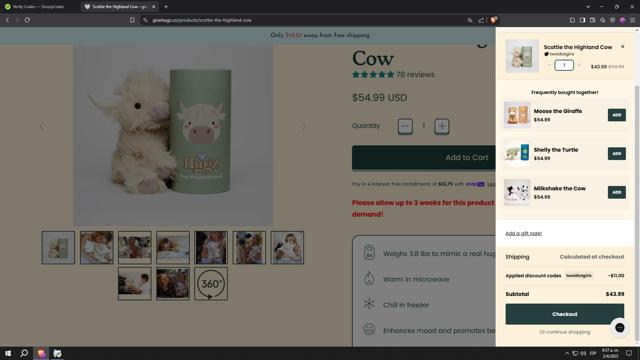The height and width of the screenshot is (360, 640).
Task: Decrease product quantity with minus button
Action: 405,126
